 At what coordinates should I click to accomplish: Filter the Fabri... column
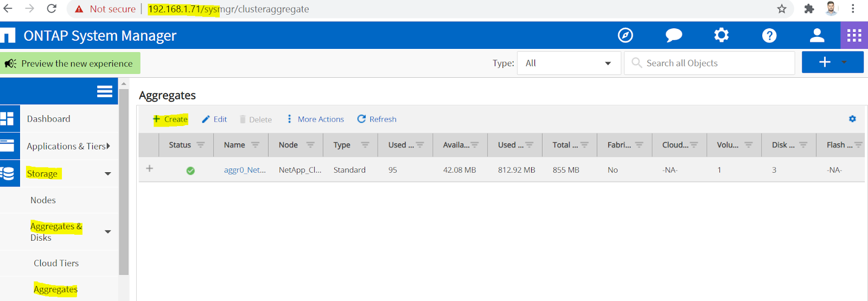click(x=639, y=145)
